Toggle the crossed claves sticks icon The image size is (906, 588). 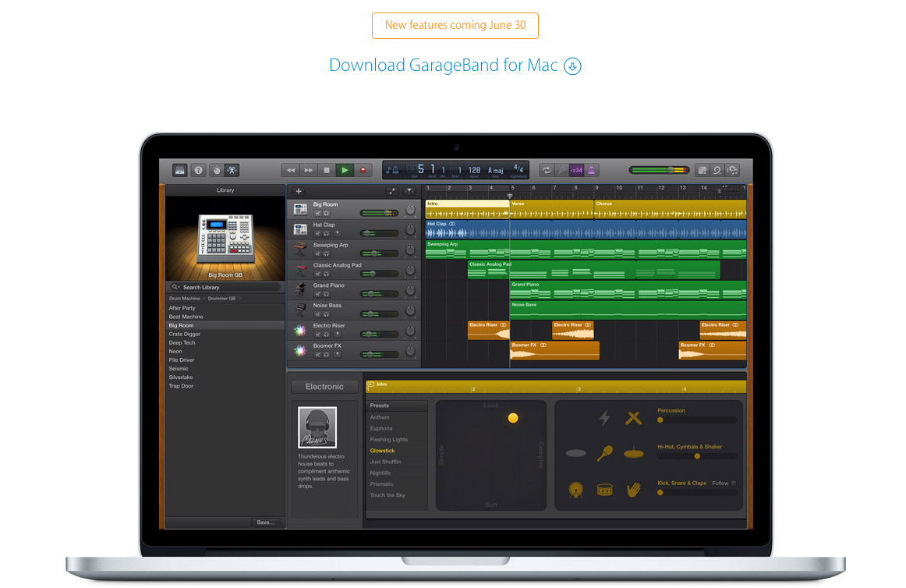pyautogui.click(x=633, y=417)
